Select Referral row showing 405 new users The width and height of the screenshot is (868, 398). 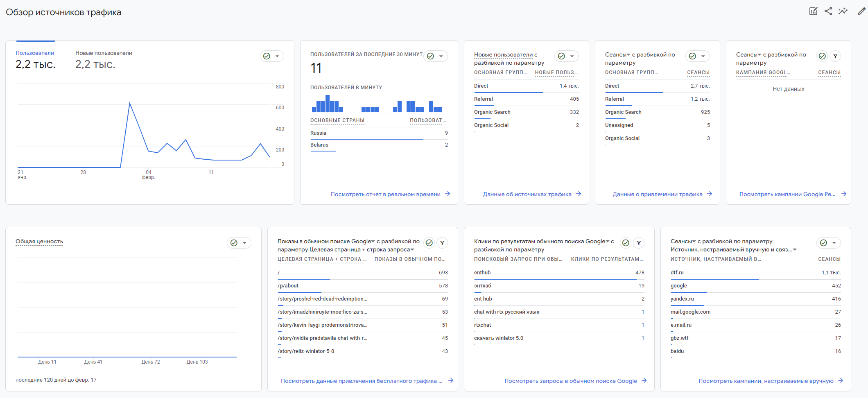[527, 99]
